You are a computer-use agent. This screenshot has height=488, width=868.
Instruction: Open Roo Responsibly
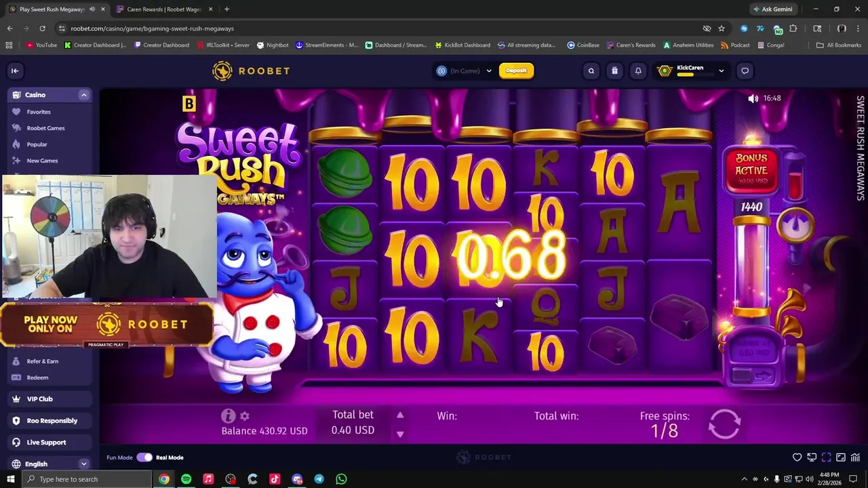[50, 421]
